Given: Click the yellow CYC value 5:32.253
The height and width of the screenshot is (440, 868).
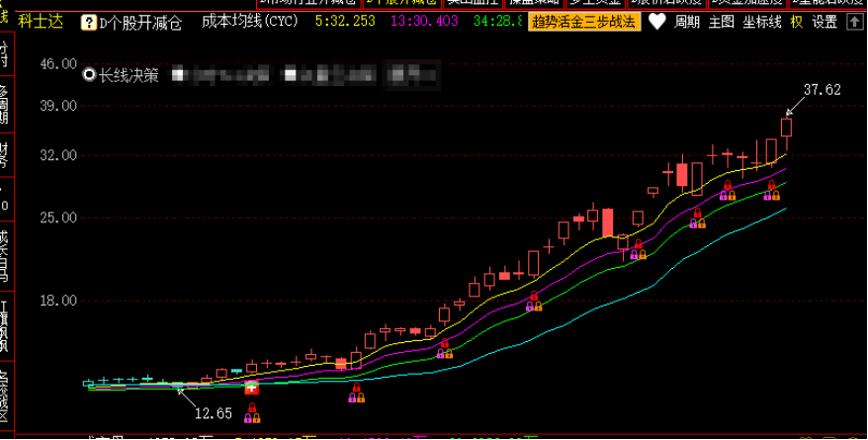Looking at the screenshot, I should click(x=345, y=22).
